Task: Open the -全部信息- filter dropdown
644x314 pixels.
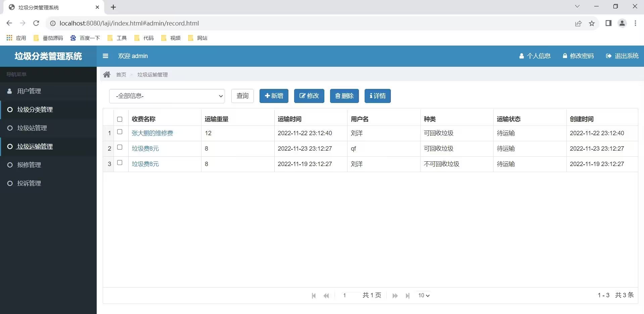Action: tap(167, 96)
